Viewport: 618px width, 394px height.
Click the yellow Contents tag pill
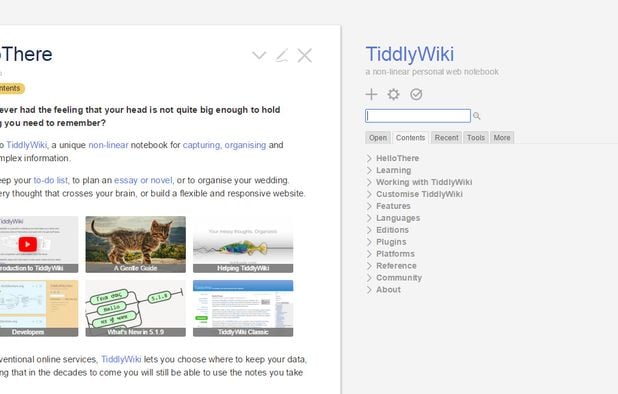point(10,88)
